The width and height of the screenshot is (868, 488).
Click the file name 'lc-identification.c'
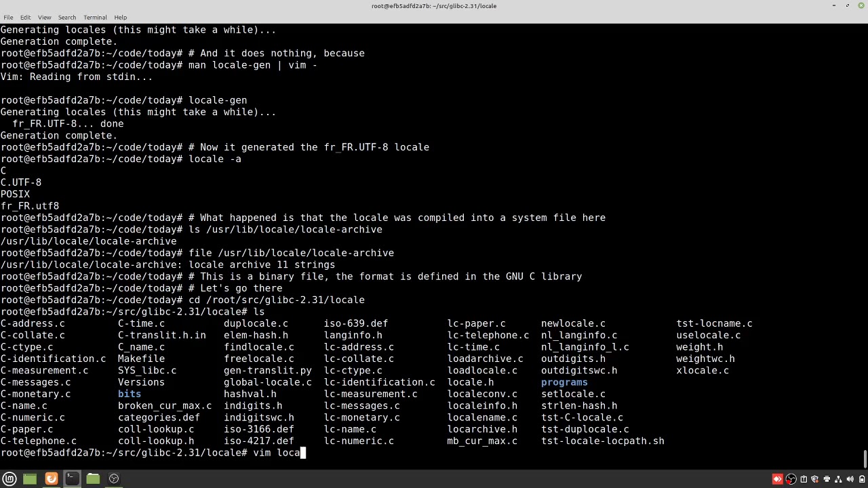[x=379, y=382]
